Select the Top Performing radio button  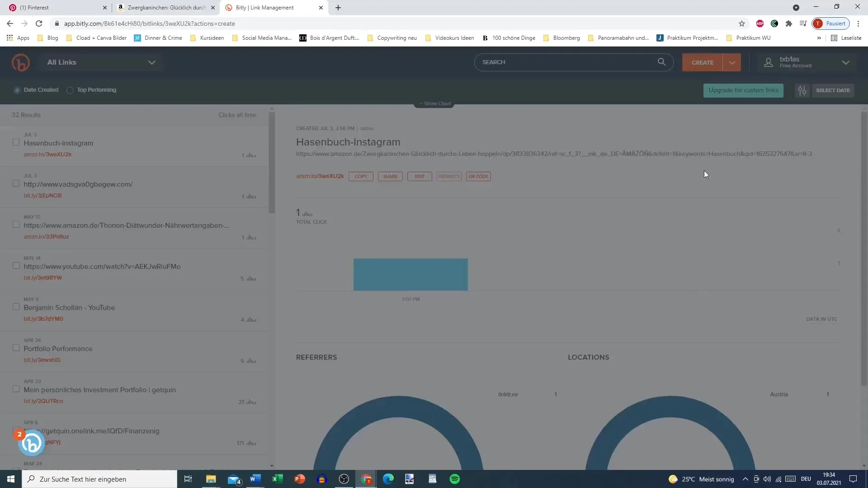[x=70, y=90]
